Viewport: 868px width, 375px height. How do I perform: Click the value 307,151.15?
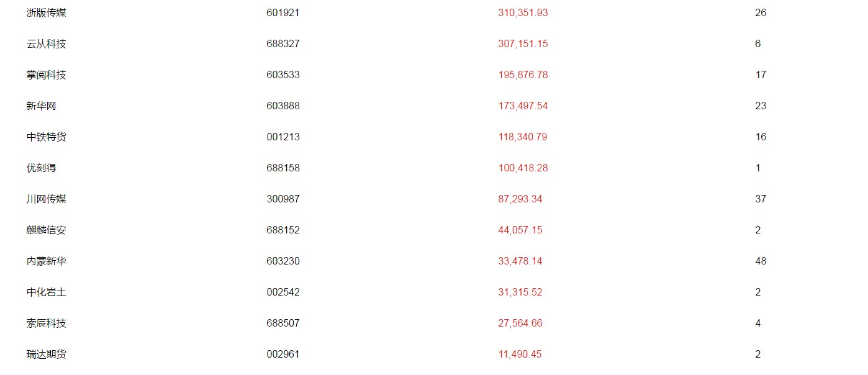[x=523, y=44]
